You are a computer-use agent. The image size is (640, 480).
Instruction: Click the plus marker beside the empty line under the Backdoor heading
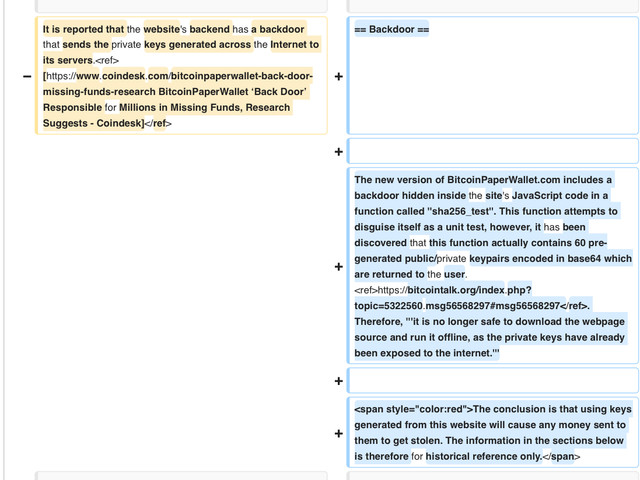pos(338,152)
